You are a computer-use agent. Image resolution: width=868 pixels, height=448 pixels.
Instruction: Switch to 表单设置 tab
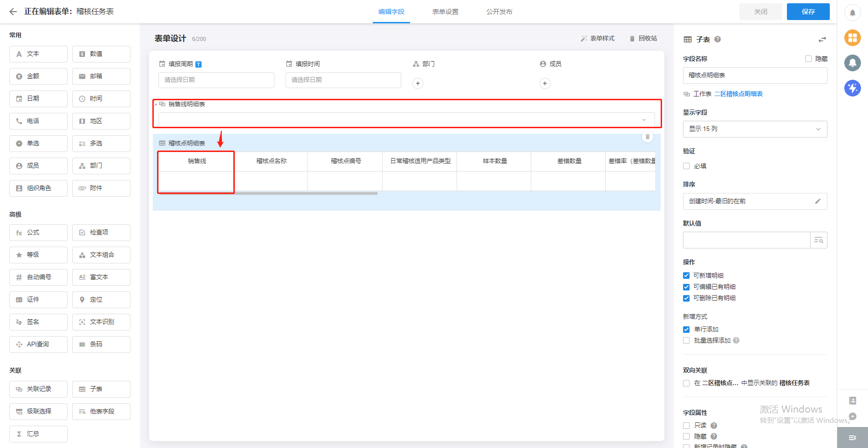445,12
